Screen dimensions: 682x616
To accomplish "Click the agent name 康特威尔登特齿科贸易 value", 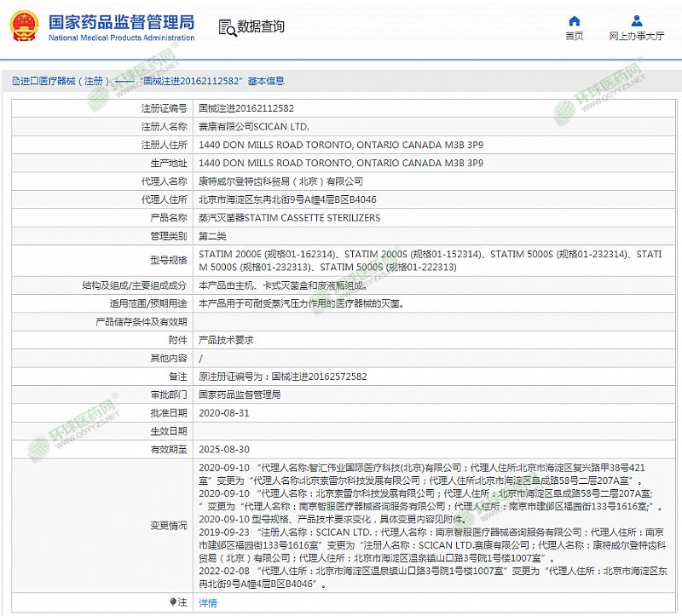I will click(280, 181).
